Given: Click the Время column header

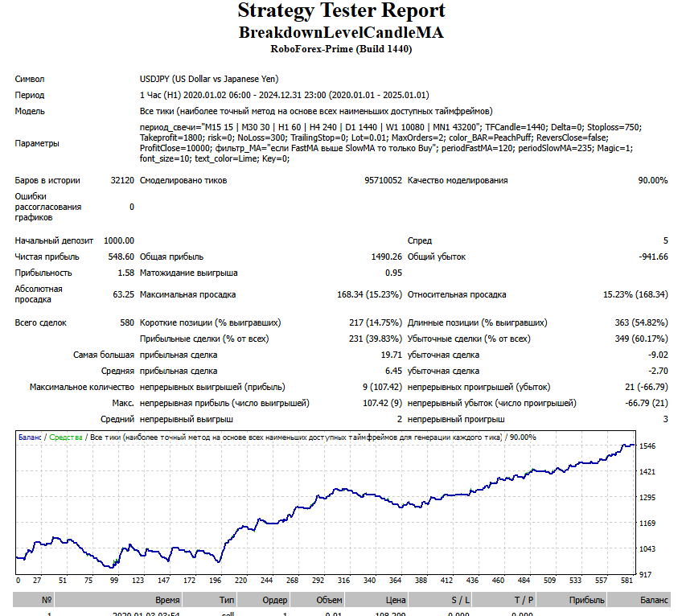Looking at the screenshot, I should click(x=167, y=600).
